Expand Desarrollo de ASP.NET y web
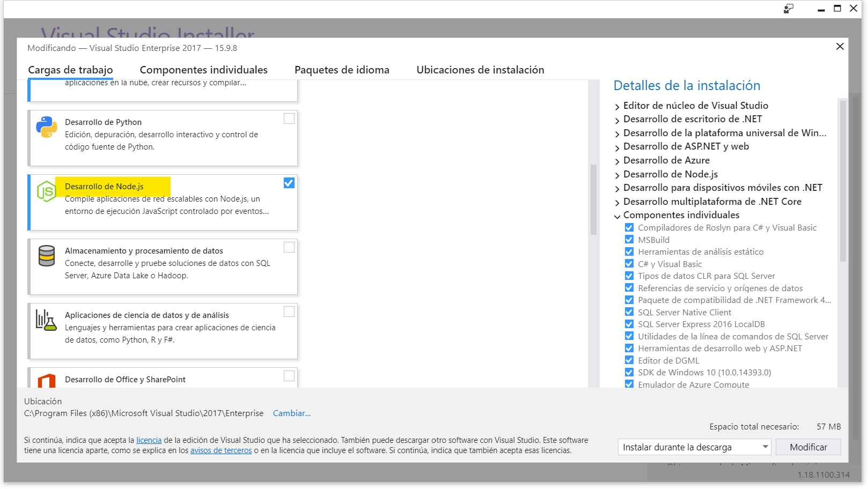This screenshot has height=489, width=868. (617, 147)
